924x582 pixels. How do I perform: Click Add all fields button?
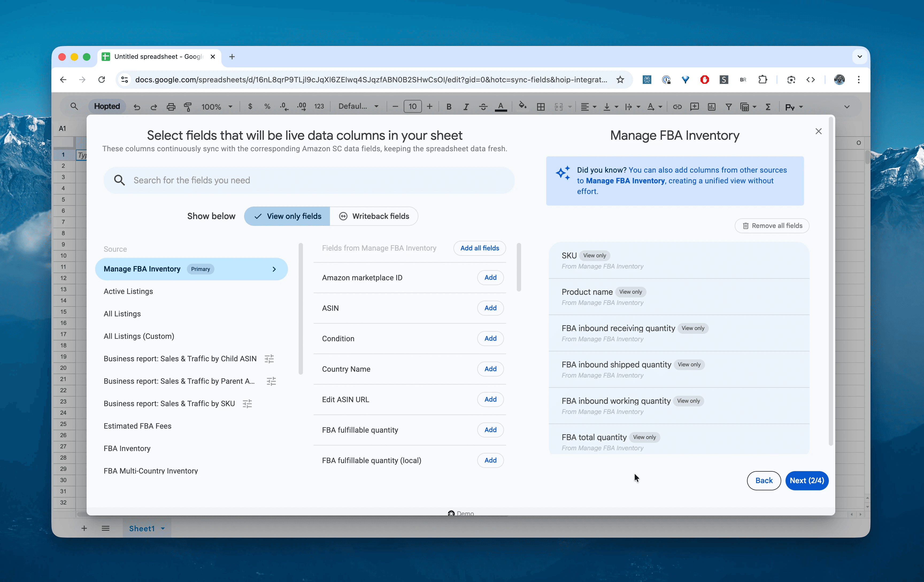point(480,248)
